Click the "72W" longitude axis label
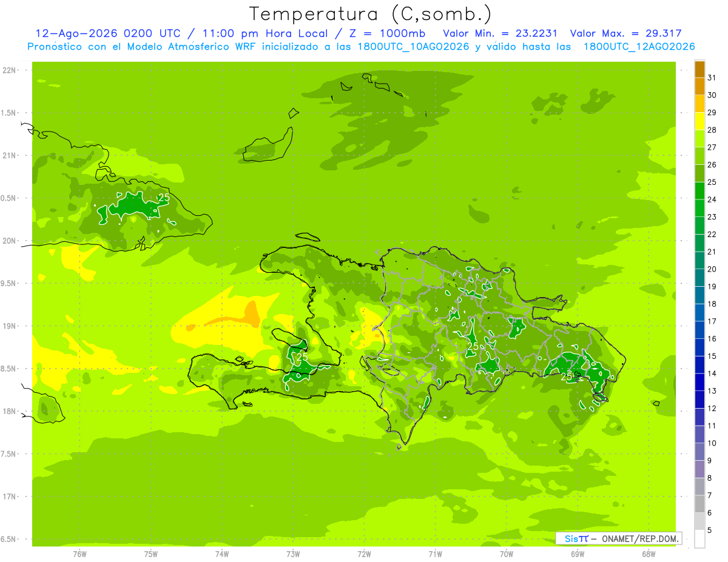Image resolution: width=728 pixels, height=562 pixels. 364,554
